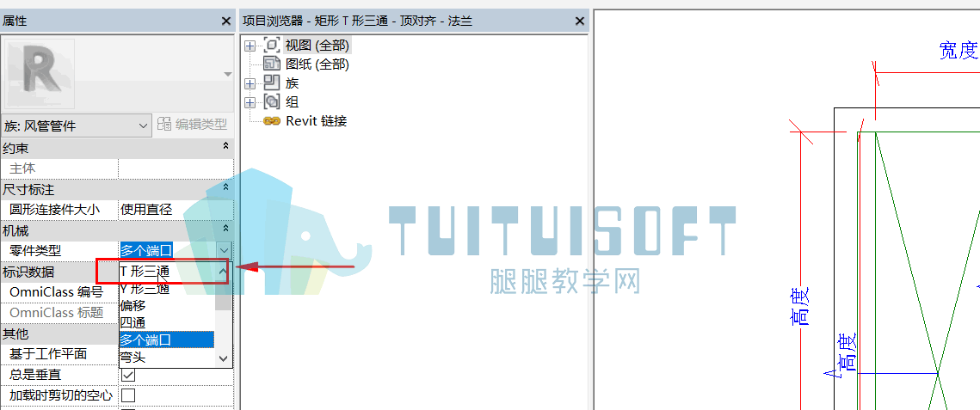Image resolution: width=980 pixels, height=410 pixels.
Task: Click the 主体 property row label
Action: click(22, 168)
